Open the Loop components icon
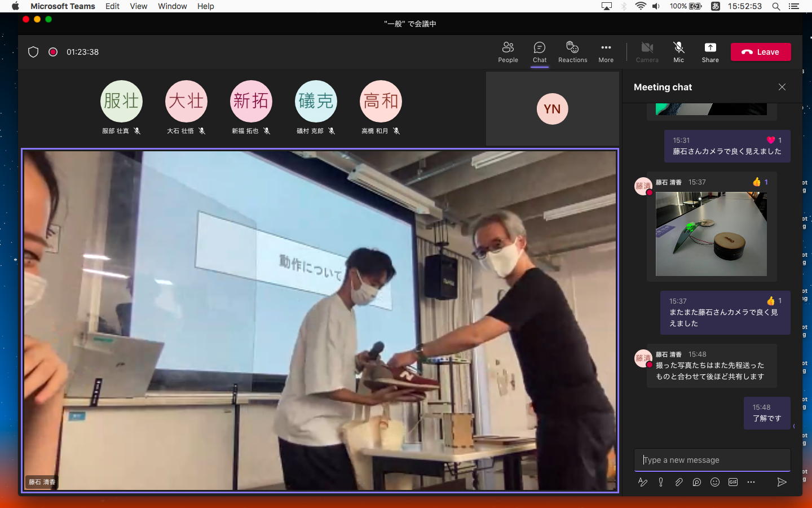The height and width of the screenshot is (508, 812). (x=697, y=482)
